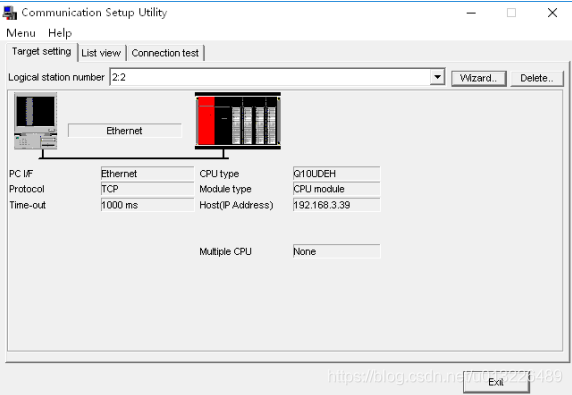Open the Menu menu
The width and height of the screenshot is (572, 395).
point(21,33)
